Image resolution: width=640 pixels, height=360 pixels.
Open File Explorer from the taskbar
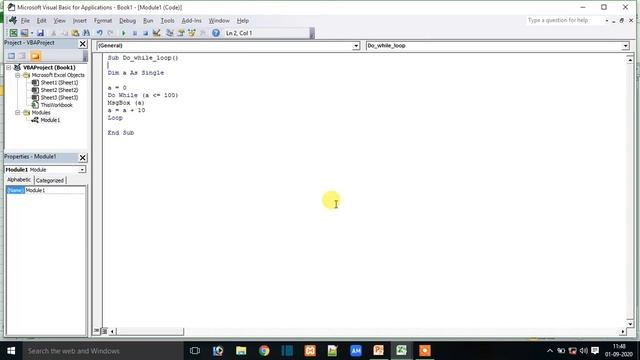(241, 351)
